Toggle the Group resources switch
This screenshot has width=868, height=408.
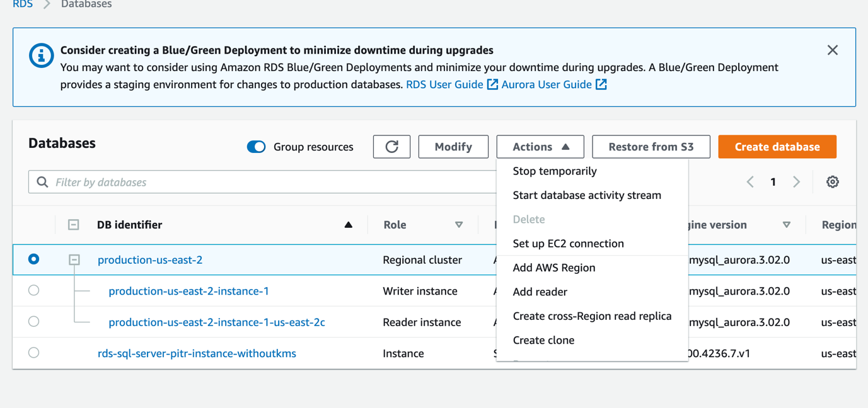click(256, 147)
